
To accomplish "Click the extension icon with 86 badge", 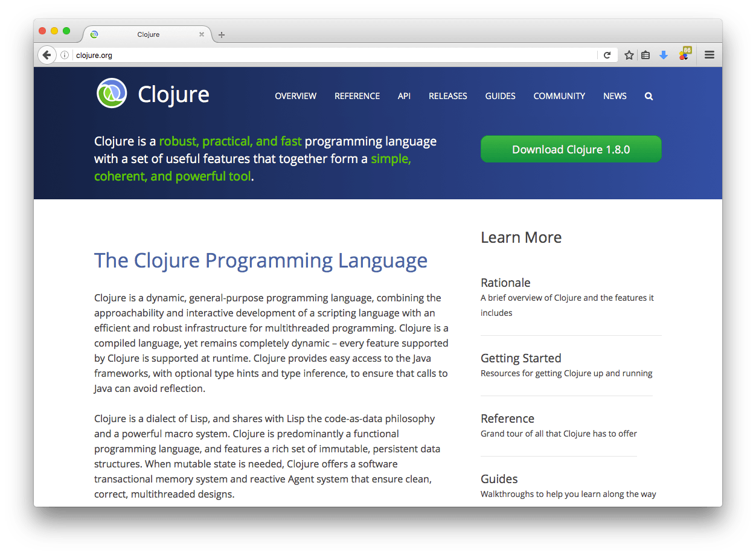I will [684, 54].
